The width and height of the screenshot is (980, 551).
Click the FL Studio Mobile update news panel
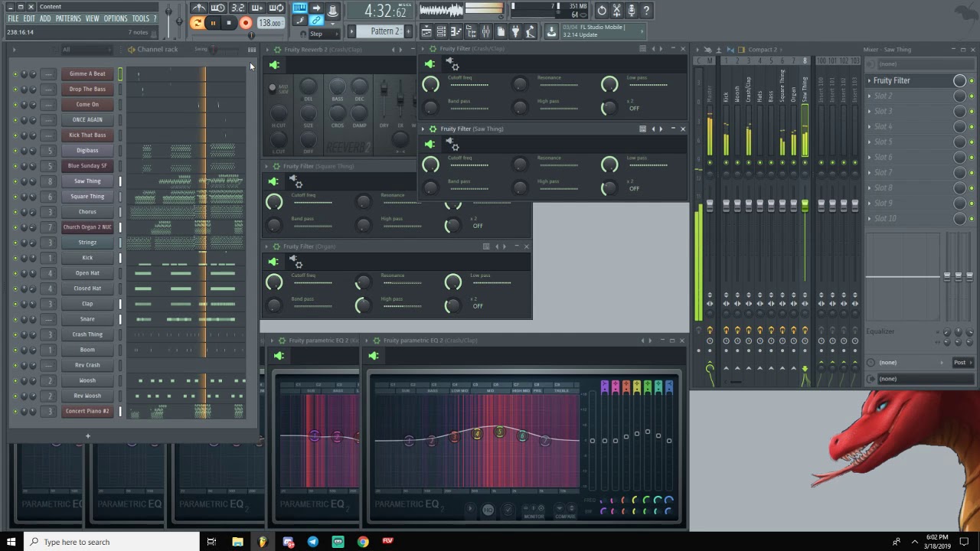603,31
